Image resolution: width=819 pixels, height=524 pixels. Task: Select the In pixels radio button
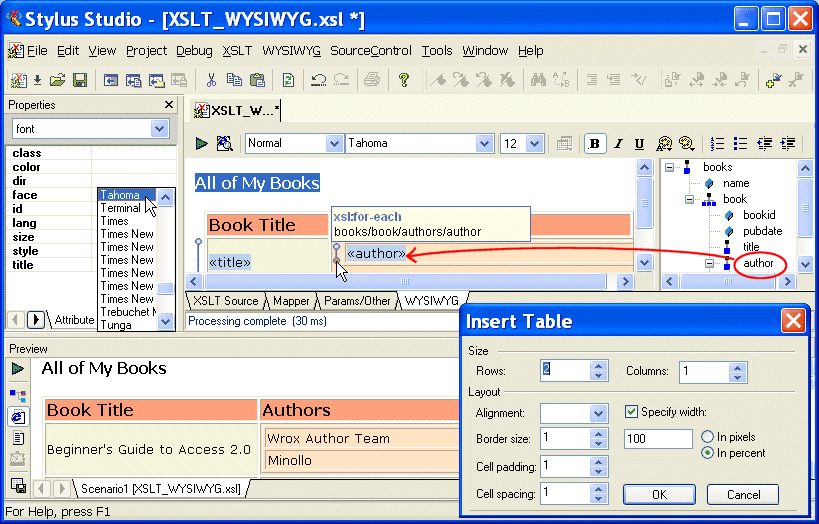point(707,436)
